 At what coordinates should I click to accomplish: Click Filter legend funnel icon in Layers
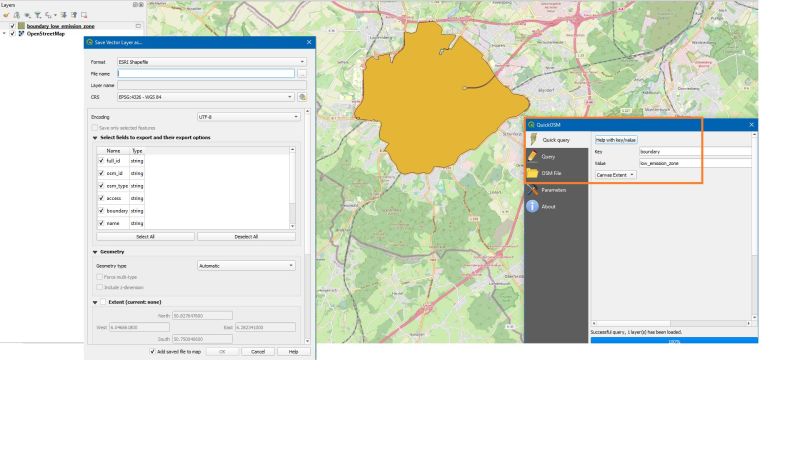(x=38, y=15)
